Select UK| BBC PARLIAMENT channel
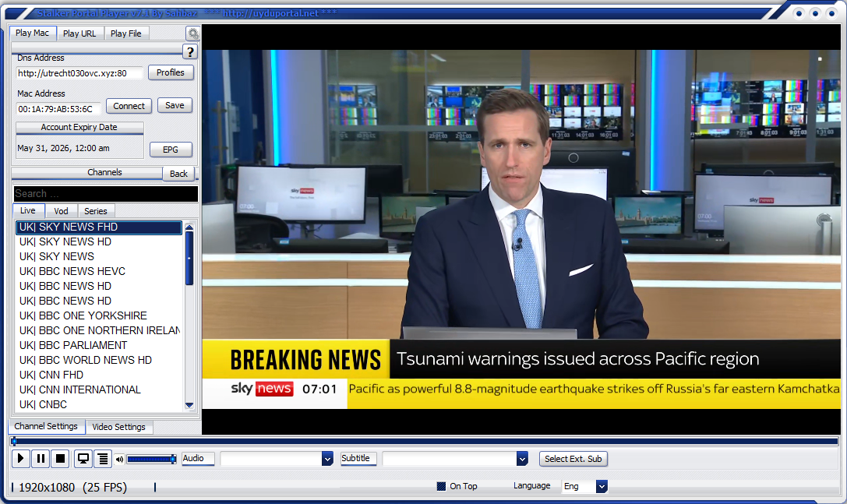This screenshot has width=847, height=504. [x=99, y=345]
